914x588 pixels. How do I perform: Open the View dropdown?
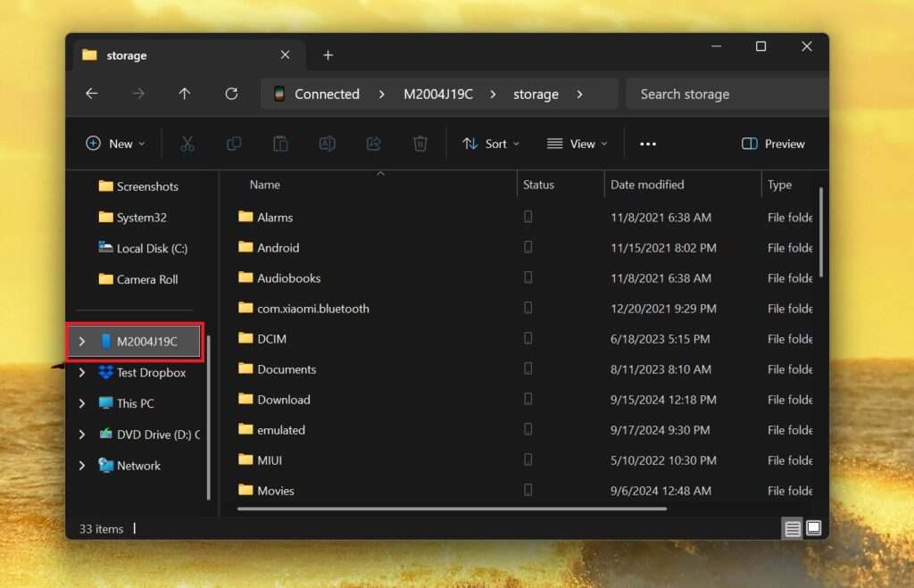point(577,143)
